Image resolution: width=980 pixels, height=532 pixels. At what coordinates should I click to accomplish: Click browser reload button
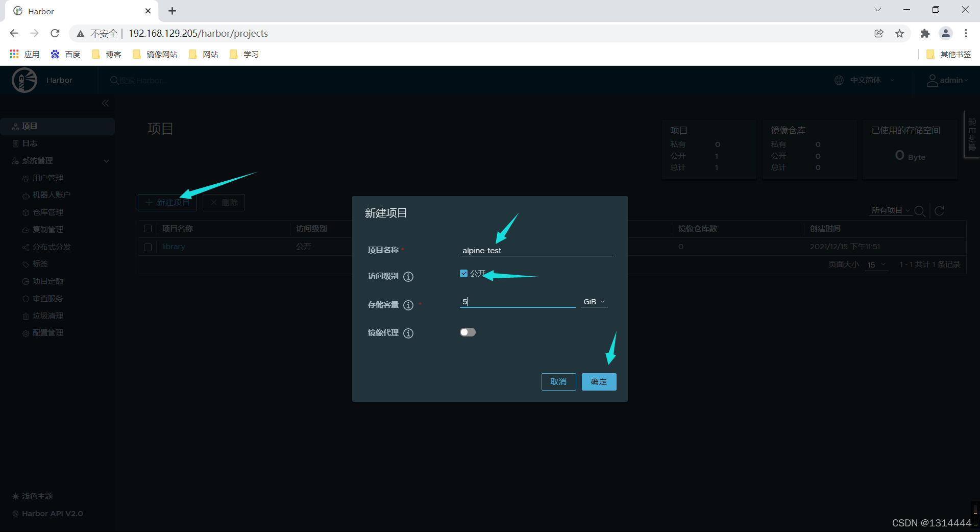[55, 33]
